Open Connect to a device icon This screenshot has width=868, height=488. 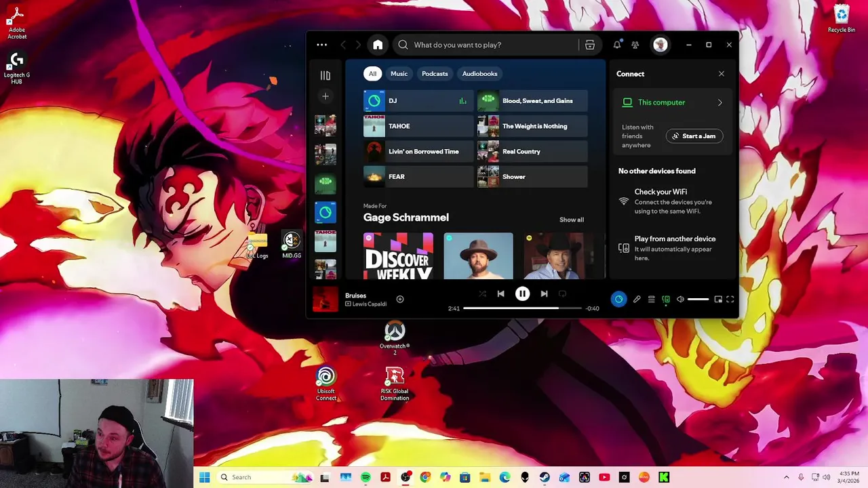tap(666, 299)
